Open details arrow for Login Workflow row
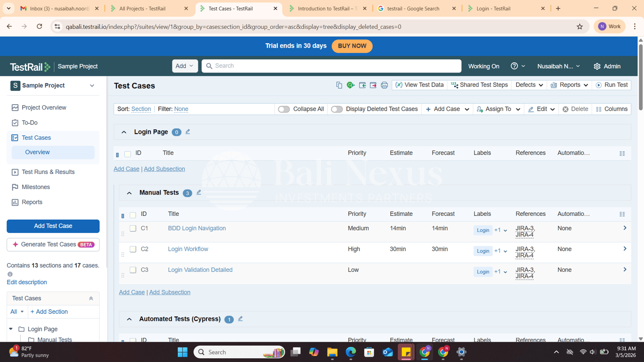Screen dimensions: 644x362 point(625,249)
